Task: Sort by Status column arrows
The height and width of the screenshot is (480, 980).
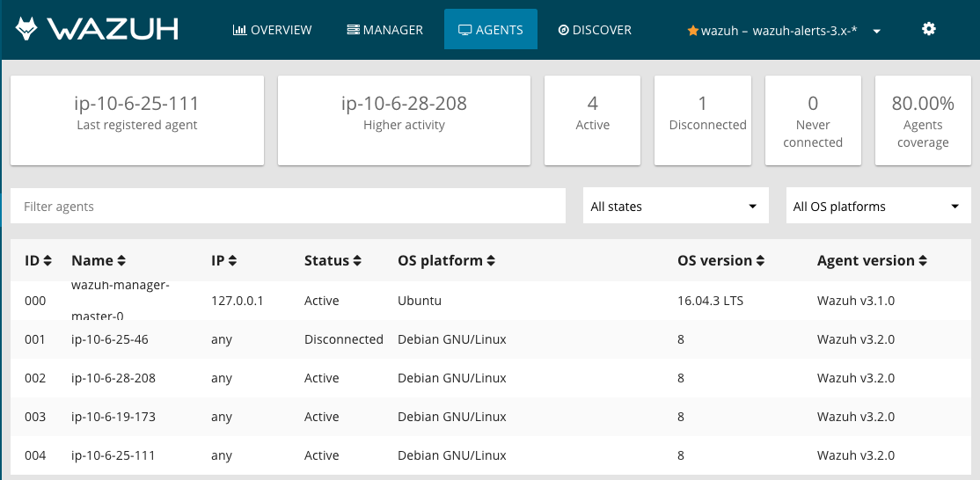Action: (x=357, y=261)
